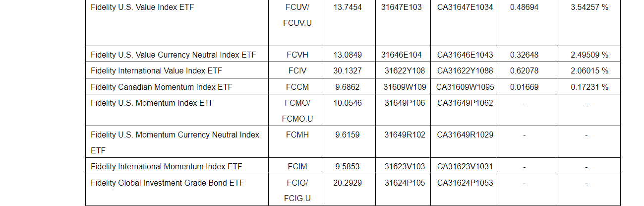The width and height of the screenshot is (644, 206).
Task: Click ISIN CA31647E1034
Action: 465,7
